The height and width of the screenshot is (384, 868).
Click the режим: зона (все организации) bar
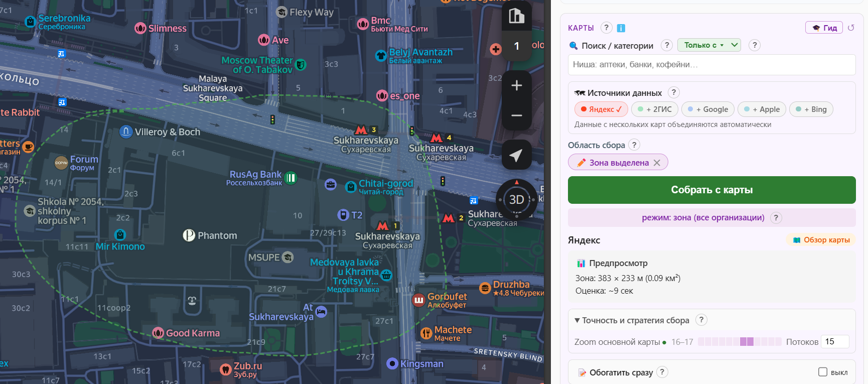point(712,217)
